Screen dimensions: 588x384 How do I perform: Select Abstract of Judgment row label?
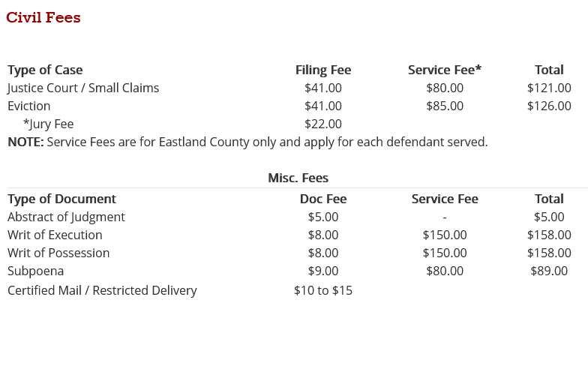click(66, 217)
